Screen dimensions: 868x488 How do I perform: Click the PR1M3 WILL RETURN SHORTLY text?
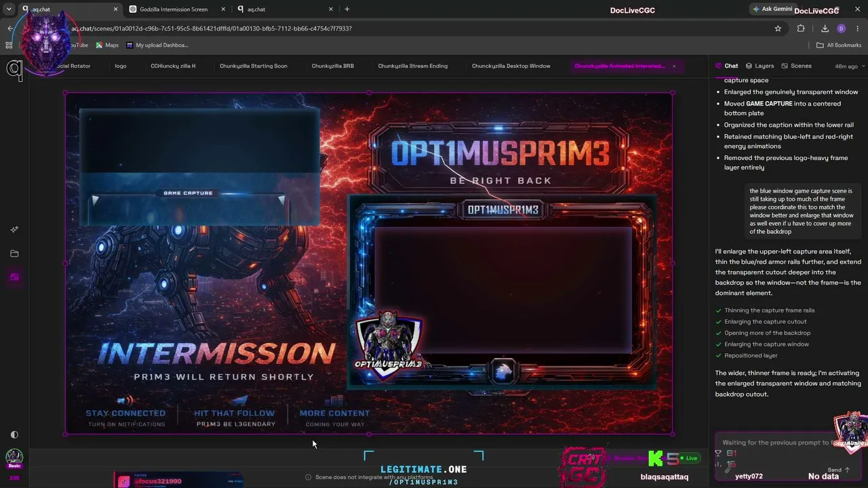[x=224, y=377]
